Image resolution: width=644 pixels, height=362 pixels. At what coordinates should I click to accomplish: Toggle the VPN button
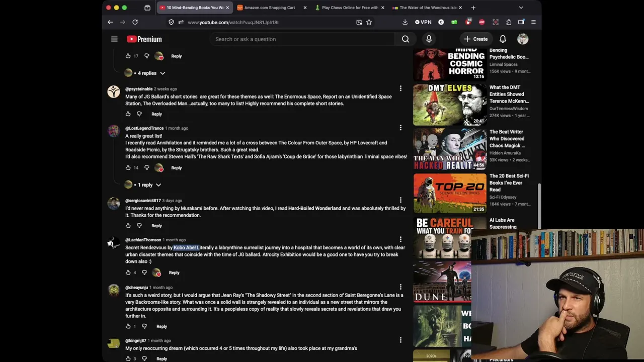click(x=423, y=22)
